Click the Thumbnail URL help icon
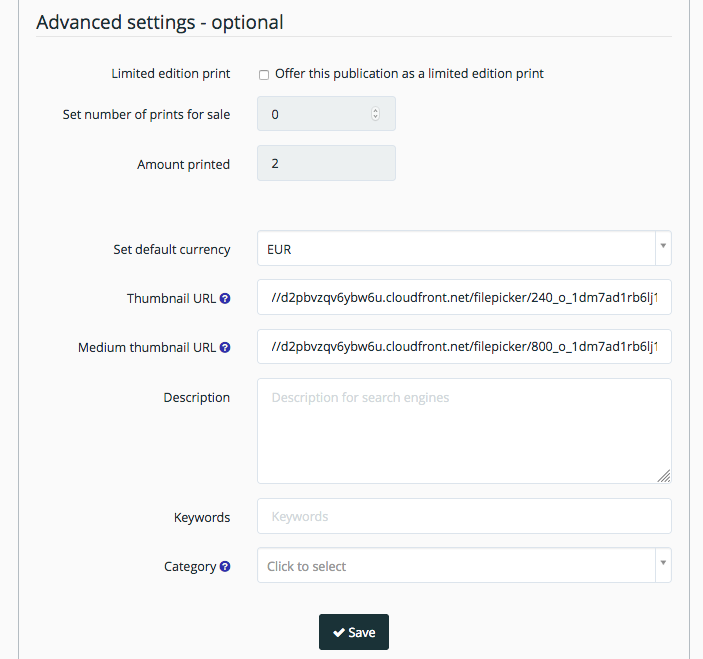 [x=225, y=299]
